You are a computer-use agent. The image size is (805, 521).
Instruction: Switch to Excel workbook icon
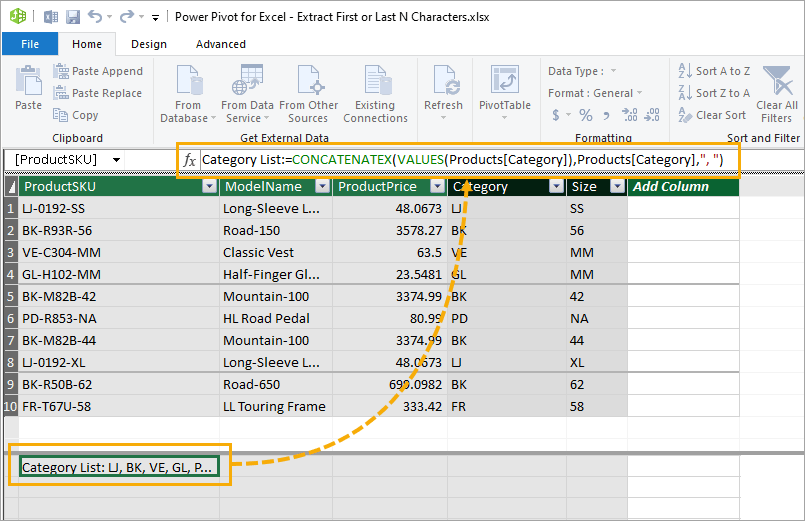pyautogui.click(x=50, y=17)
